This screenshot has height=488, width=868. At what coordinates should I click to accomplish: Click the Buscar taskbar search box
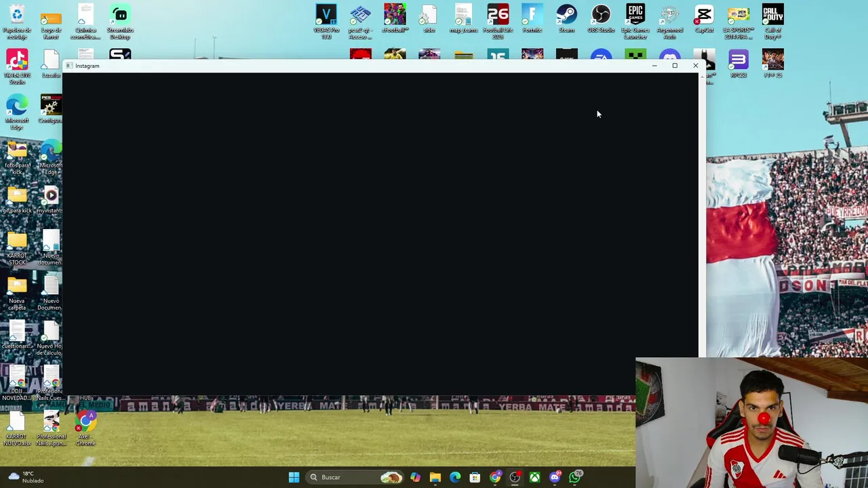pos(355,477)
